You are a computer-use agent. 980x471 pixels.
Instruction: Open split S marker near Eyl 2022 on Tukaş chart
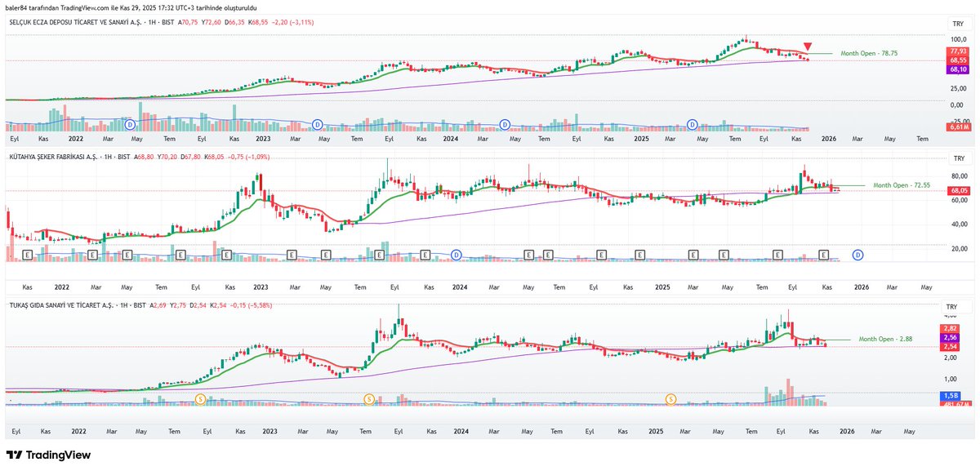(200, 398)
